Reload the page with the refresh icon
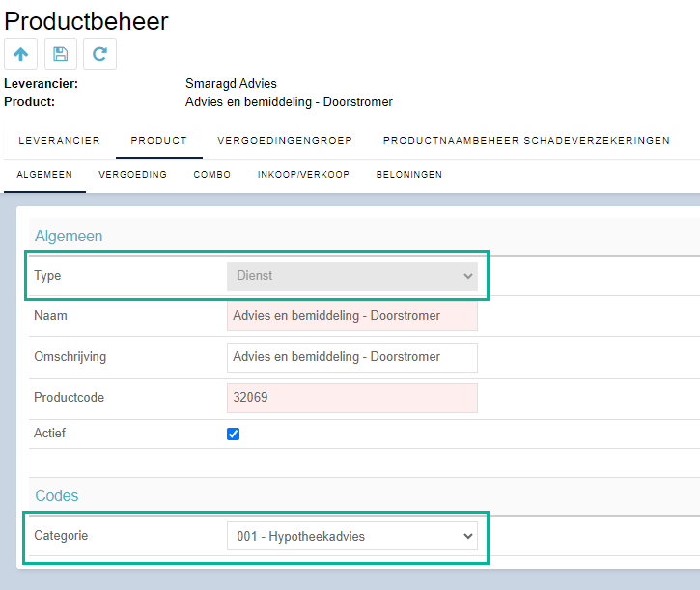Viewport: 700px width, 590px height. (100, 54)
